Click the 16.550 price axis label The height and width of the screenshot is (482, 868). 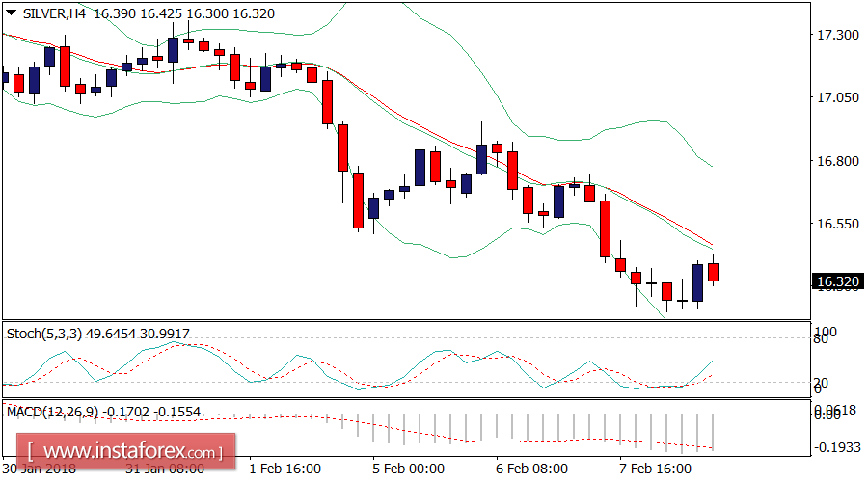[x=837, y=224]
